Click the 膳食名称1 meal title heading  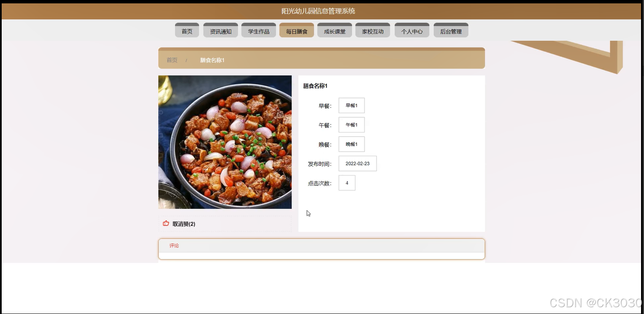(x=314, y=86)
